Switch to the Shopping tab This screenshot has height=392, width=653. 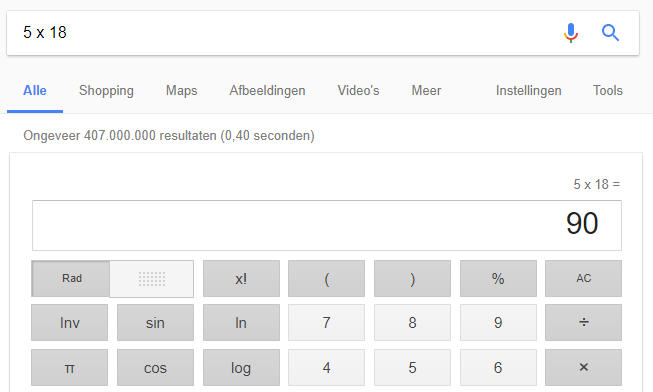(106, 90)
